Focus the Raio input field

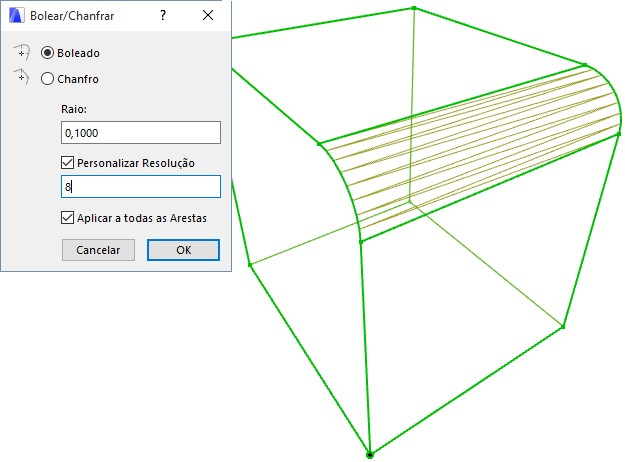coord(141,133)
